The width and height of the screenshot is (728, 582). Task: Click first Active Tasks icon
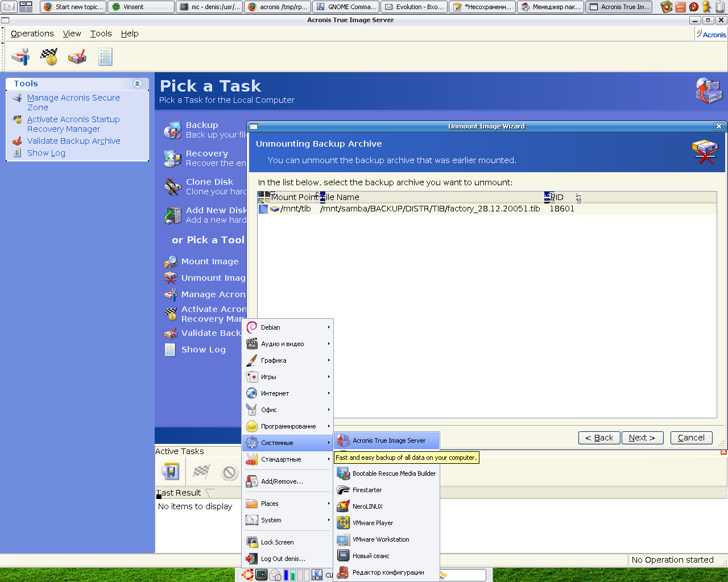click(170, 471)
